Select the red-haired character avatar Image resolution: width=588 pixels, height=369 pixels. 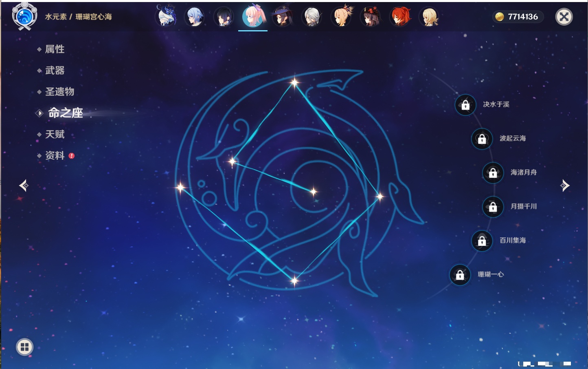click(x=400, y=17)
